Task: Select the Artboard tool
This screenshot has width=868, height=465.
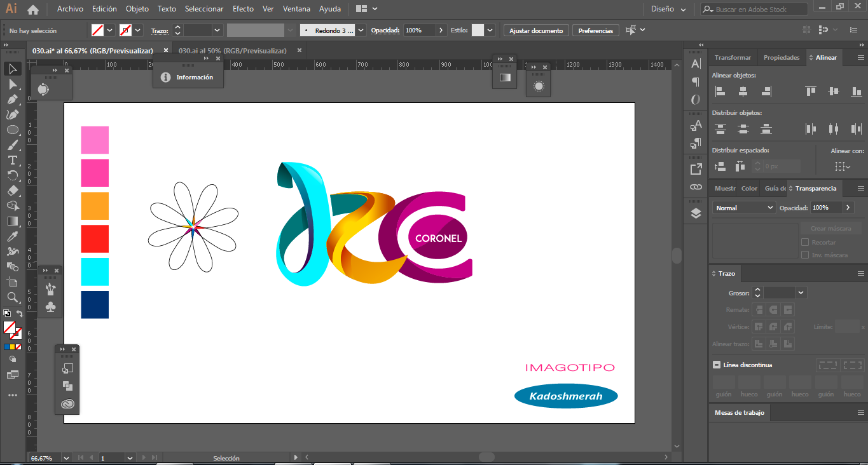Action: coord(13,282)
